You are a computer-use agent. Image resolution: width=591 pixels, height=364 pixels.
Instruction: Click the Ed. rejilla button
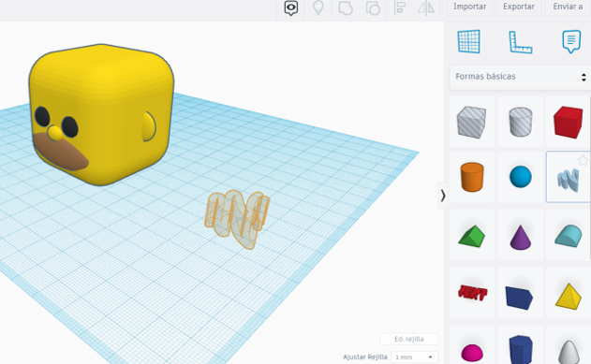pyautogui.click(x=409, y=339)
